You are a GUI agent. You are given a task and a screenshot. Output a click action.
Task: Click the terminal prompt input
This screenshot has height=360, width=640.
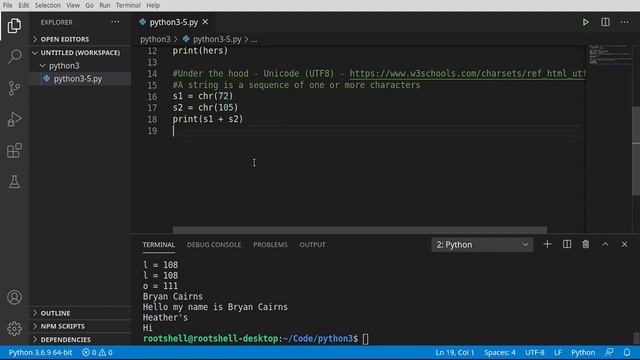click(365, 339)
